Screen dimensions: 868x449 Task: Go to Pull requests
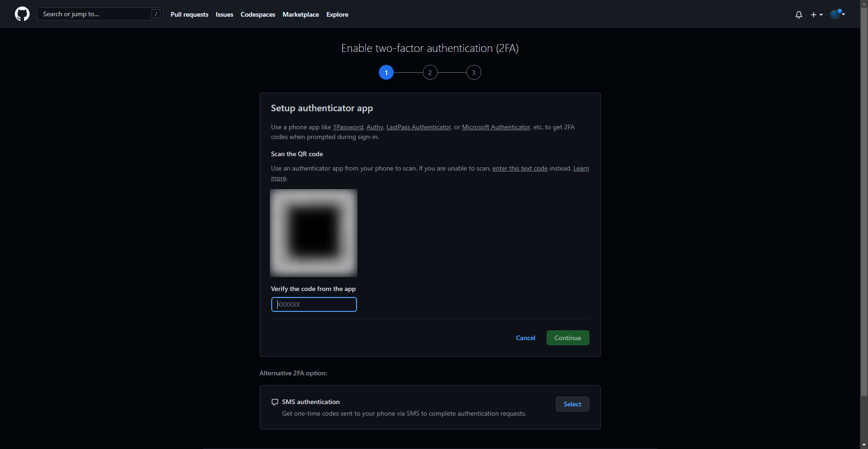(x=189, y=14)
